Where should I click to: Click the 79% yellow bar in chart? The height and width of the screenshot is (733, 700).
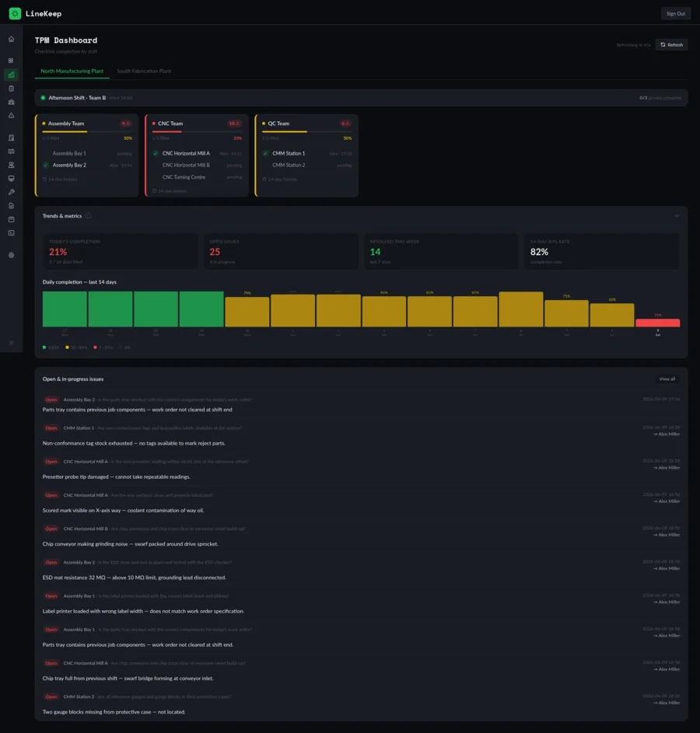[x=247, y=312]
